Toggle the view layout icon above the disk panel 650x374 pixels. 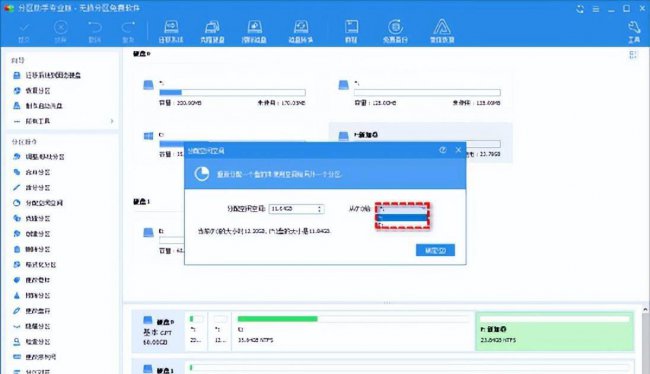[x=633, y=55]
